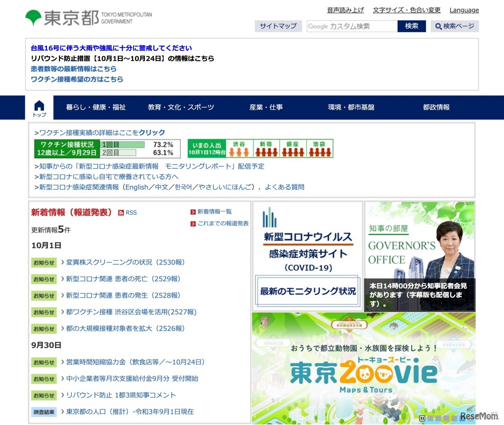Open 中小企業者等月次支援給付金9月分 受付開始

tap(132, 379)
